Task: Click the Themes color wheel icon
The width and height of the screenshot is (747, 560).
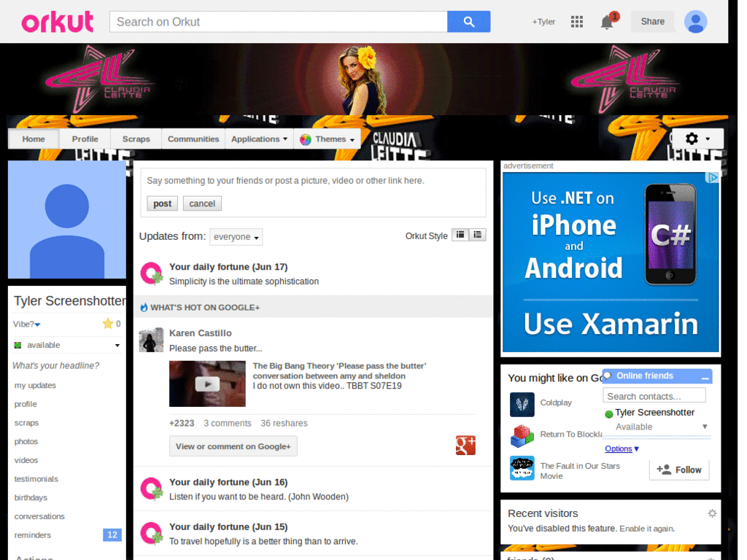Action: [306, 139]
